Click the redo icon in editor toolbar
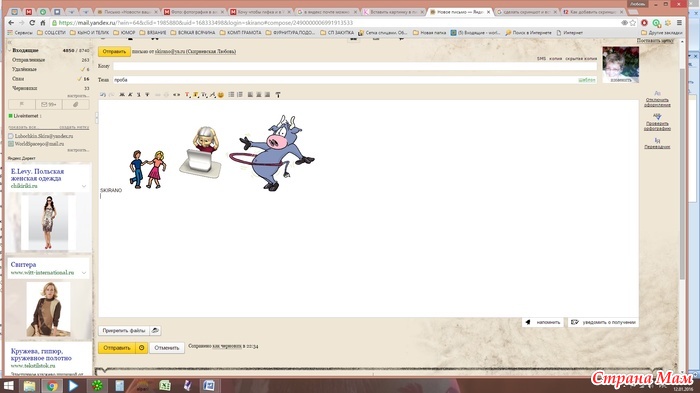This screenshot has width=700, height=393. pos(111,95)
